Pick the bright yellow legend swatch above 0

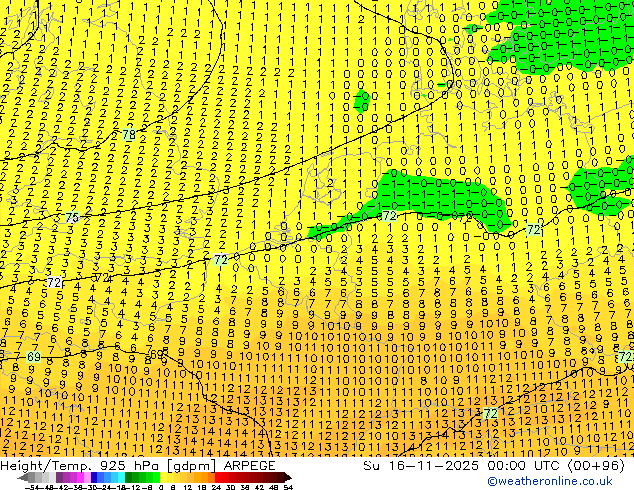tap(163, 477)
